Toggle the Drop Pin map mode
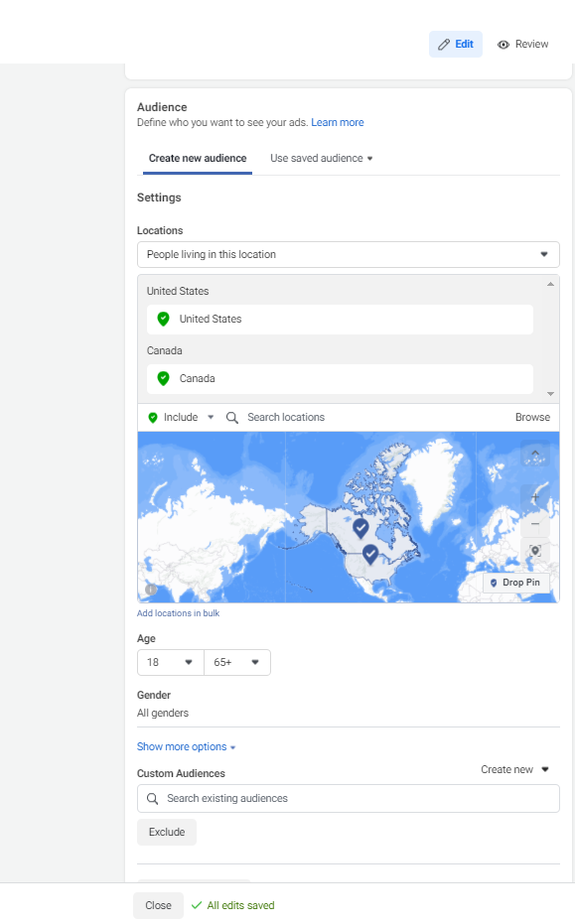This screenshot has height=924, width=575. [516, 583]
